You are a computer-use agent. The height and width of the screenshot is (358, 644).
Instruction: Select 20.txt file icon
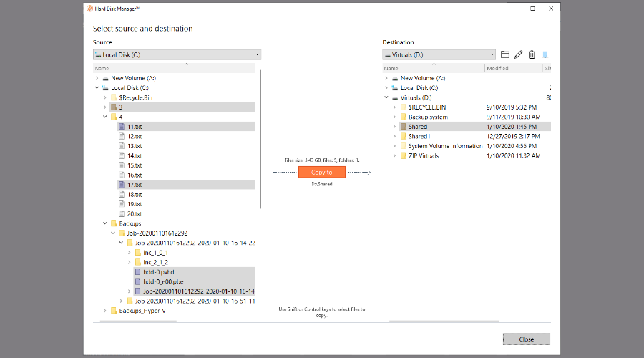point(122,214)
